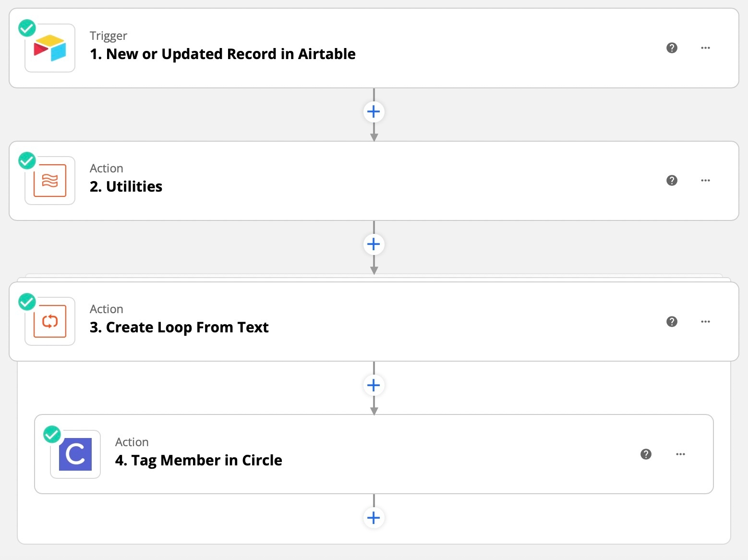Open help for Tag Member in Circle
Screen dimensions: 748x560
coord(646,454)
